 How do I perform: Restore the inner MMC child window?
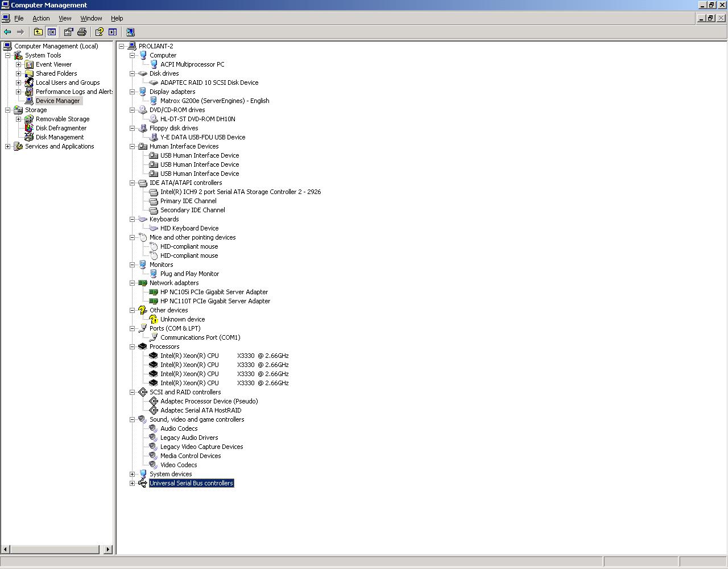710,18
